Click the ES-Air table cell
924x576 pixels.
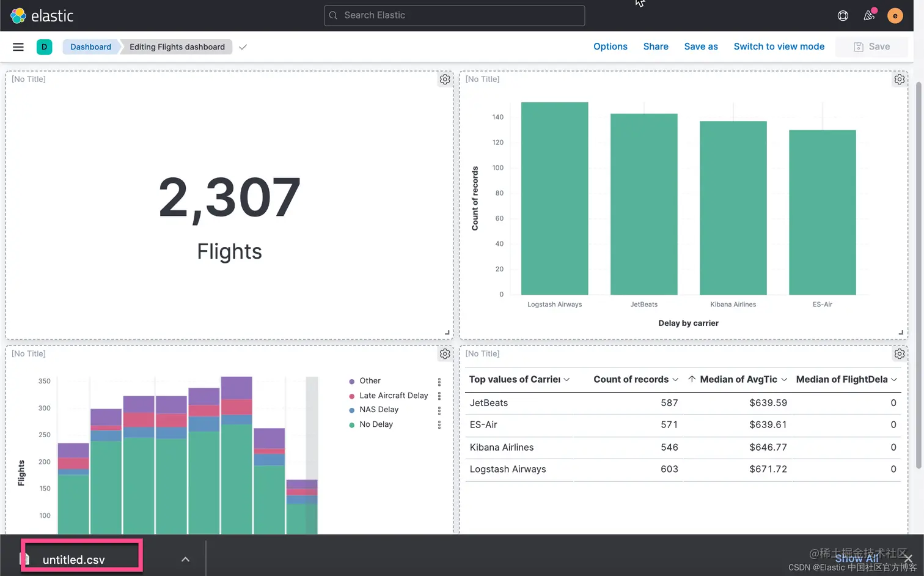coord(483,425)
